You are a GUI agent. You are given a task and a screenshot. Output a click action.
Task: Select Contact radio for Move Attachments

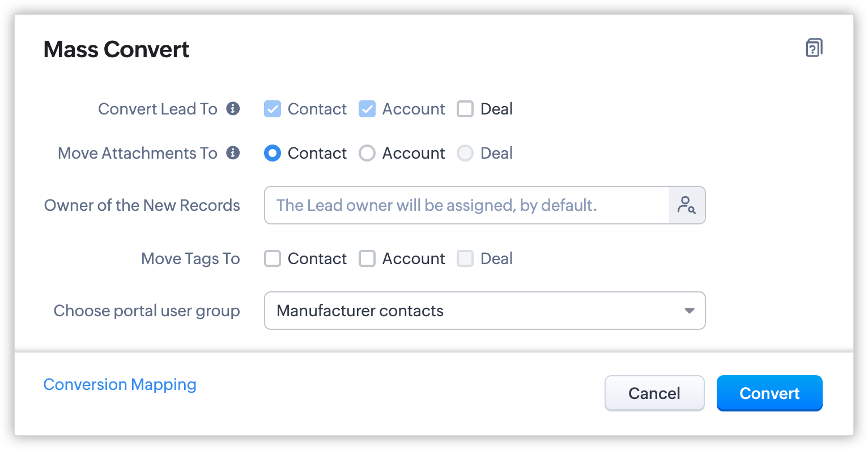[x=273, y=153]
